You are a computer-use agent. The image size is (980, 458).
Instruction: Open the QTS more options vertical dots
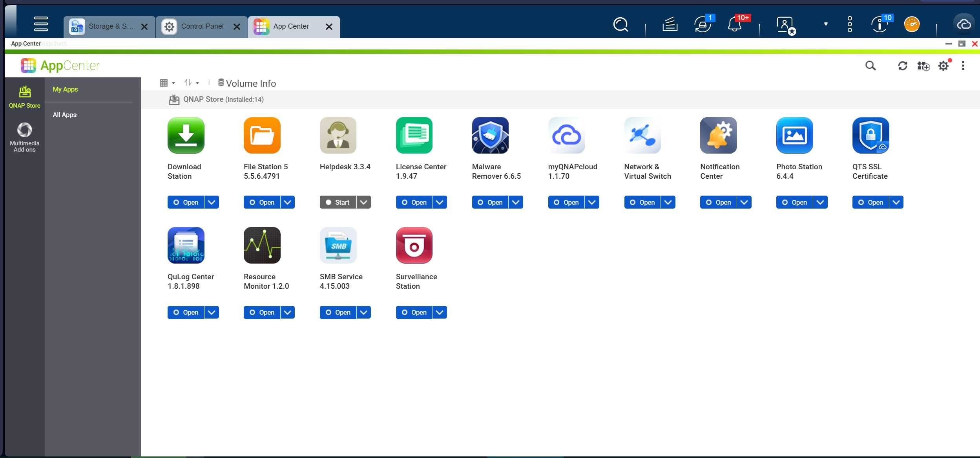(850, 24)
